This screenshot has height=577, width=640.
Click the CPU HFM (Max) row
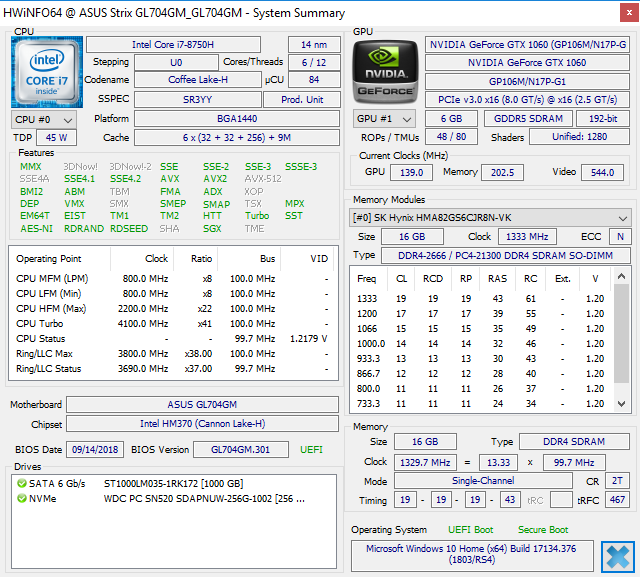pyautogui.click(x=173, y=308)
